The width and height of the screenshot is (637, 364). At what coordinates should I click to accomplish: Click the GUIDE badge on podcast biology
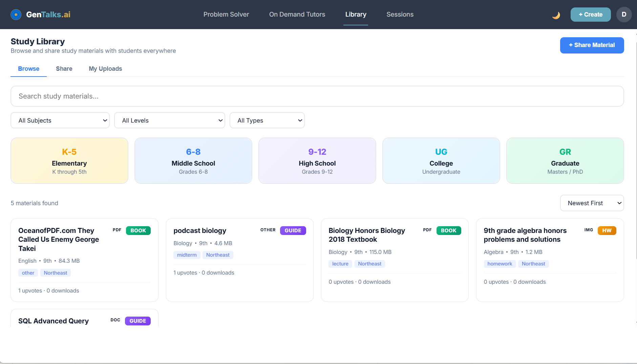[x=293, y=231]
